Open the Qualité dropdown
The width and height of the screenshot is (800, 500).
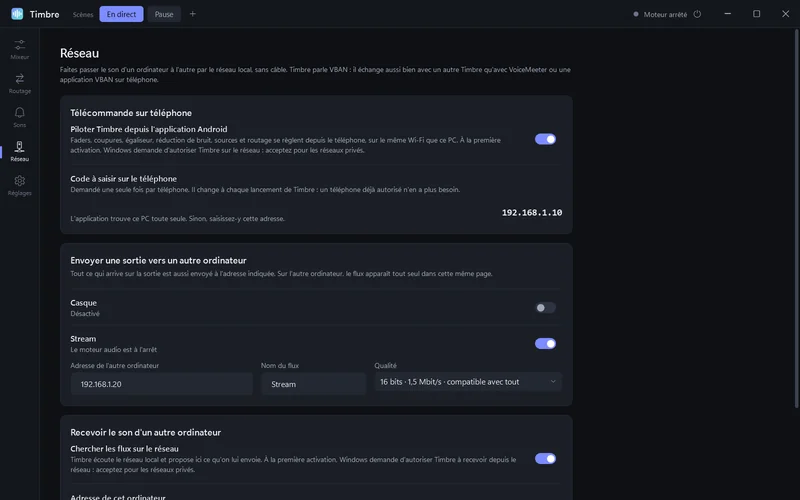point(468,382)
